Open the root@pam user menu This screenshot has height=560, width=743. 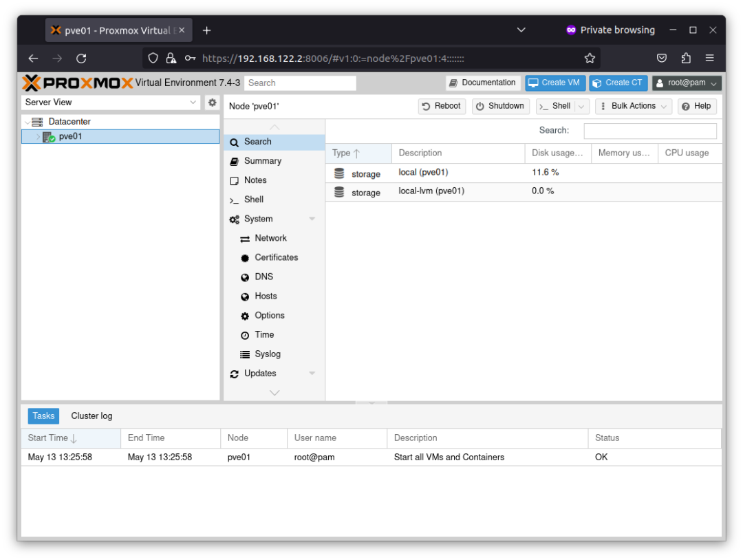687,83
